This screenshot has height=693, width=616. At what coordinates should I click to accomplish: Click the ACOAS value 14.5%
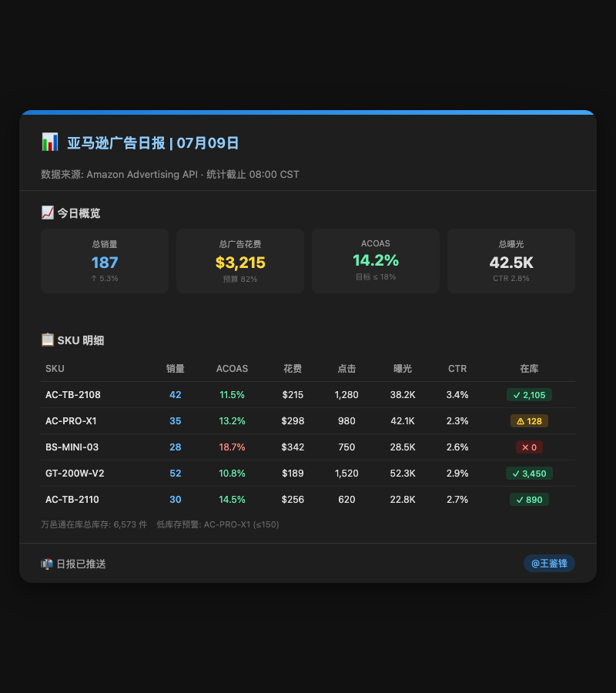[232, 500]
